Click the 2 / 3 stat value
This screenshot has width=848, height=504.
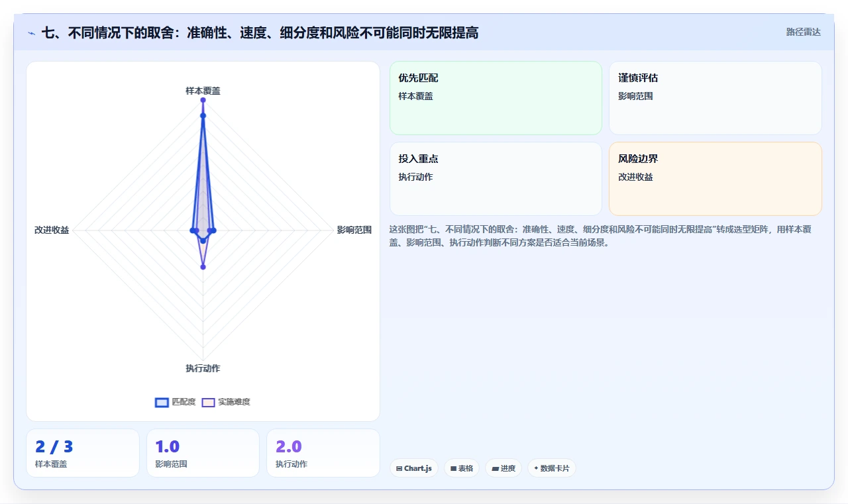(54, 446)
